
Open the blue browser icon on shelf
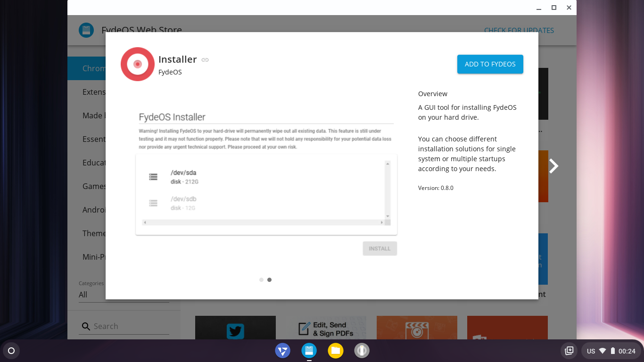tap(283, 351)
